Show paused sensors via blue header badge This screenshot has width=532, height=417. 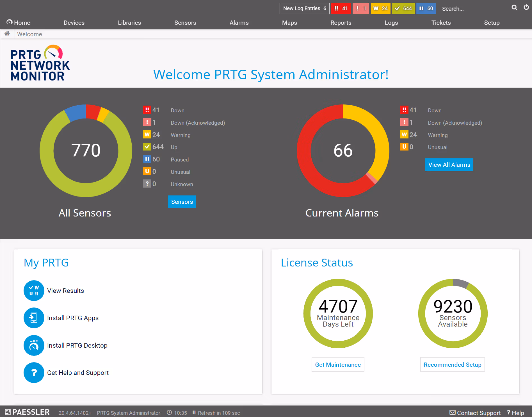(x=426, y=8)
